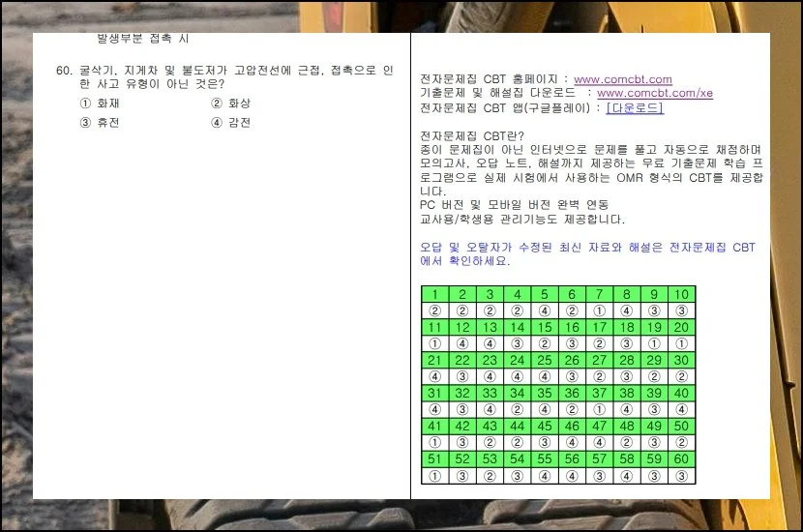Open the www.comcbt.com homepage link

(622, 79)
